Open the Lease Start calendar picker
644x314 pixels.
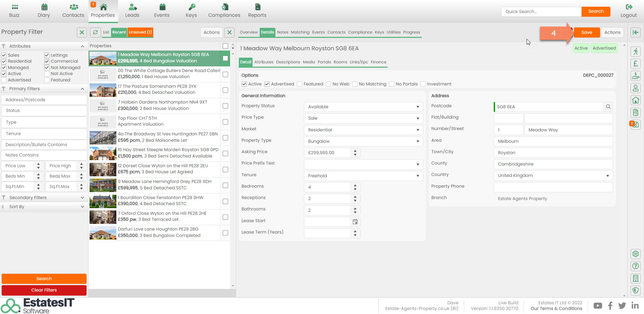(355, 222)
